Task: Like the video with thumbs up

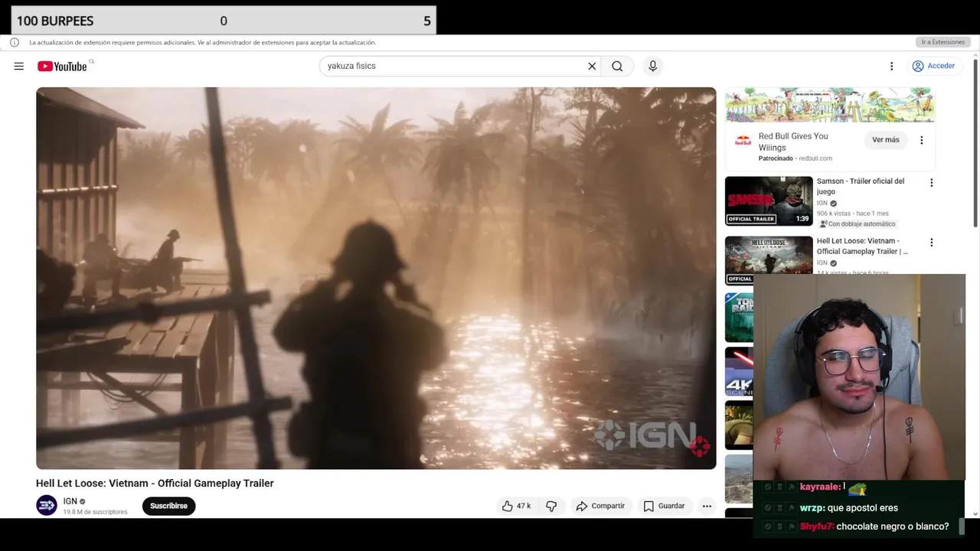Action: coord(516,506)
